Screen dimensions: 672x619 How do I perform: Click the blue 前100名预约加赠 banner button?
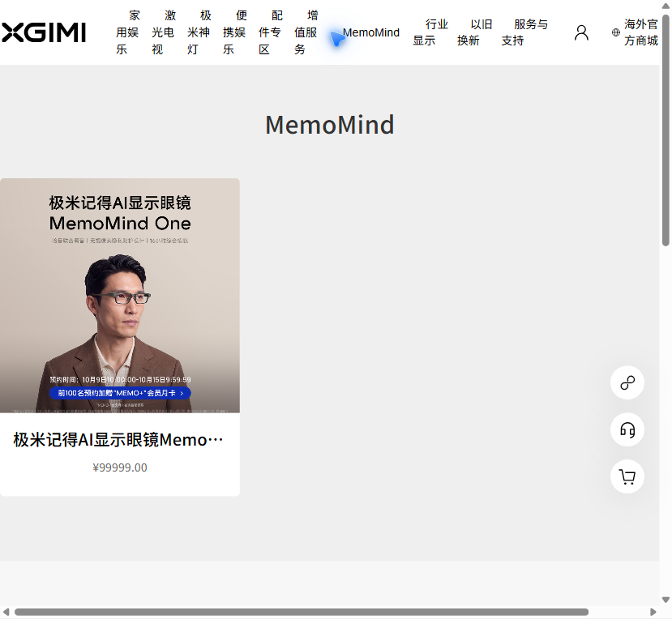120,393
